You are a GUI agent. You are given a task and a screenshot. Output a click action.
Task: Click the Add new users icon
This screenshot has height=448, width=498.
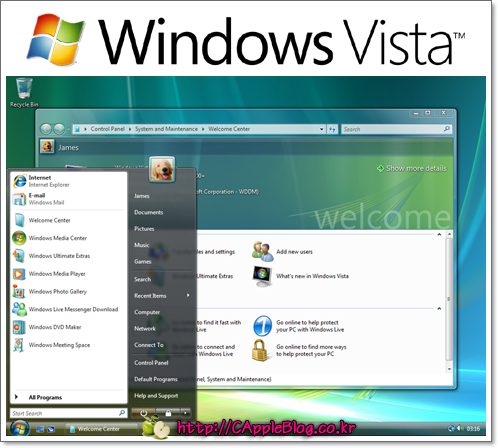click(x=262, y=252)
